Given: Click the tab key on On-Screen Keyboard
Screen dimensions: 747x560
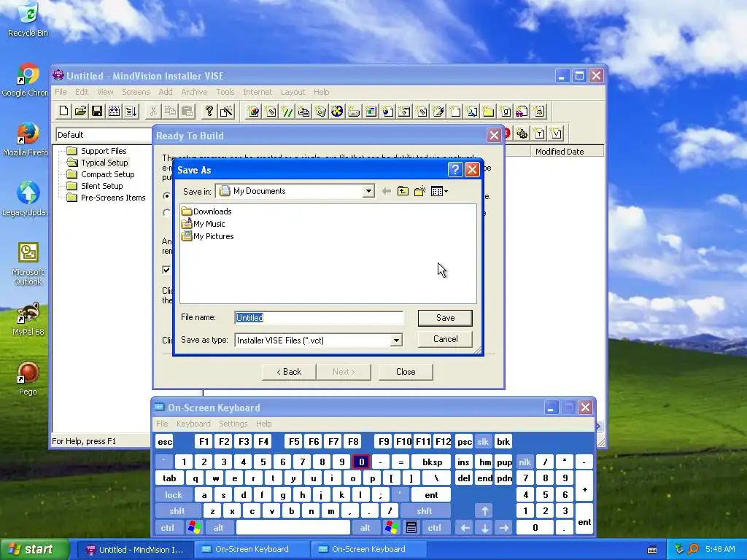Looking at the screenshot, I should point(169,478).
